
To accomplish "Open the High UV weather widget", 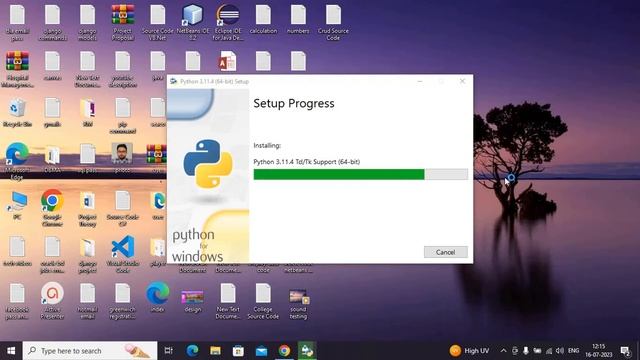I will [469, 351].
